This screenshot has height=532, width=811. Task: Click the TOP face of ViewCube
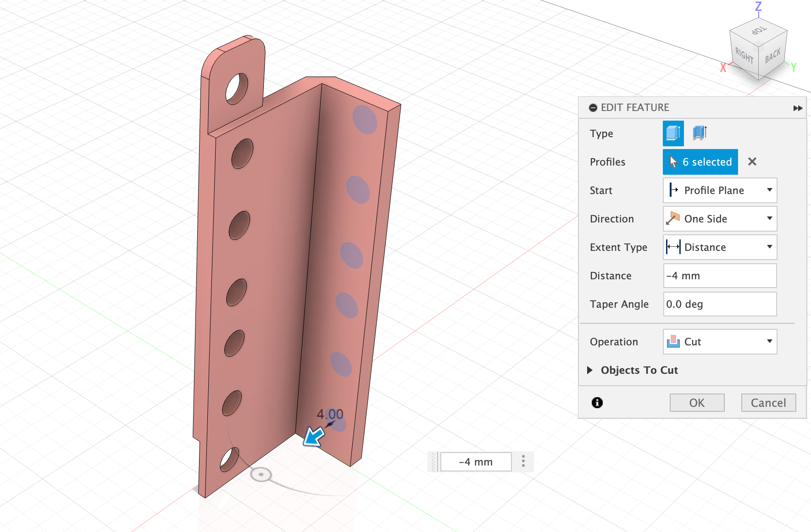[759, 30]
